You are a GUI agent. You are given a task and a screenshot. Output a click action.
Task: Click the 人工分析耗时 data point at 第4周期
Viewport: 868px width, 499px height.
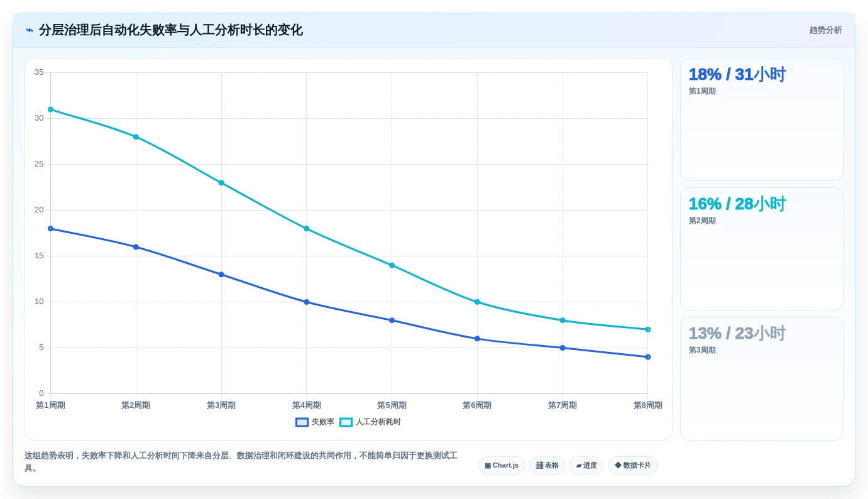pyautogui.click(x=307, y=229)
